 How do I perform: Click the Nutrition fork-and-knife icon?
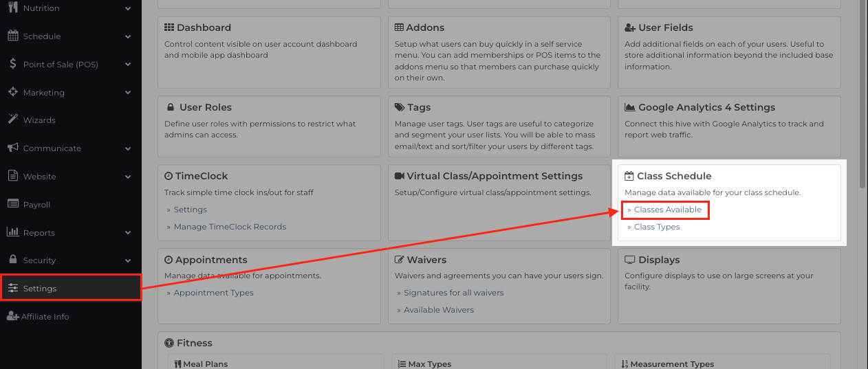point(12,8)
